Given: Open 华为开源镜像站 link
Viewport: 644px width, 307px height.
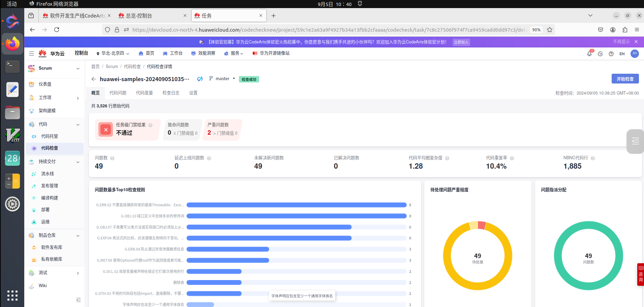Looking at the screenshot, I should click(271, 54).
